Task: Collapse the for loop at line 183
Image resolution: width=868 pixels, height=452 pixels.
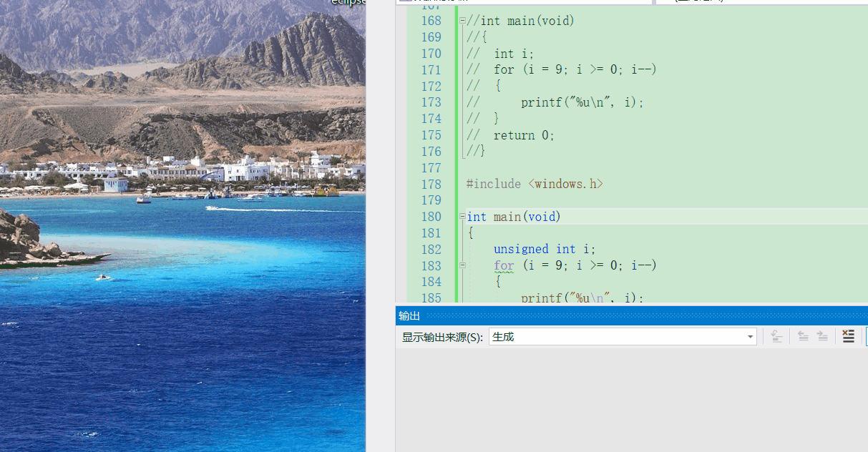Action: click(x=462, y=265)
